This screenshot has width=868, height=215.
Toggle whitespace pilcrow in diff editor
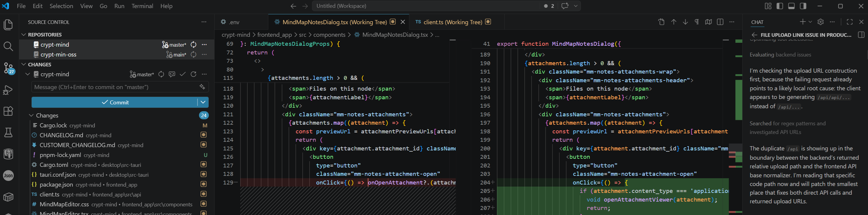pos(696,22)
